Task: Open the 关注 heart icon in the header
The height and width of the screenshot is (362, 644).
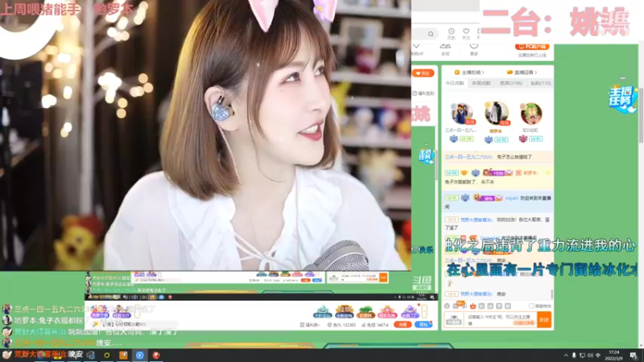Action: coord(466,34)
